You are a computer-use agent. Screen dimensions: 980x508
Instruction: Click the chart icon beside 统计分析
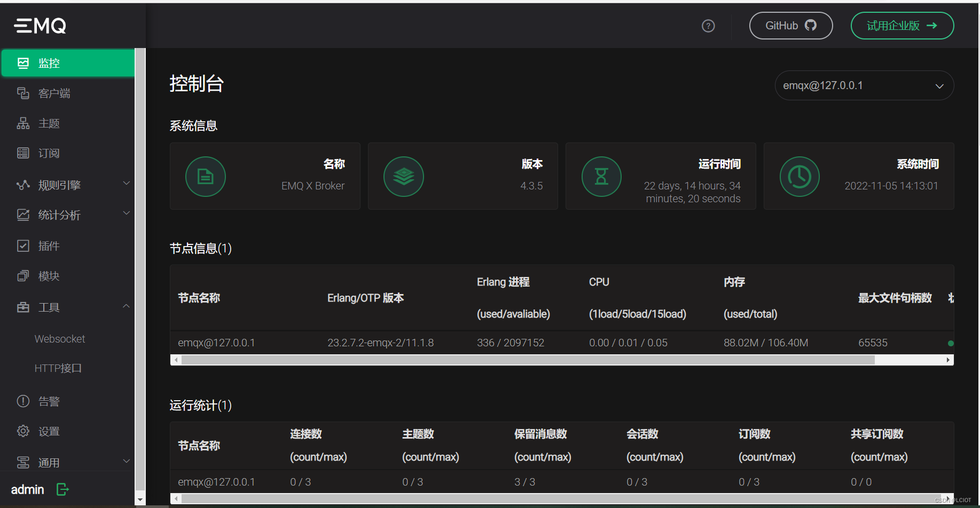(x=23, y=215)
